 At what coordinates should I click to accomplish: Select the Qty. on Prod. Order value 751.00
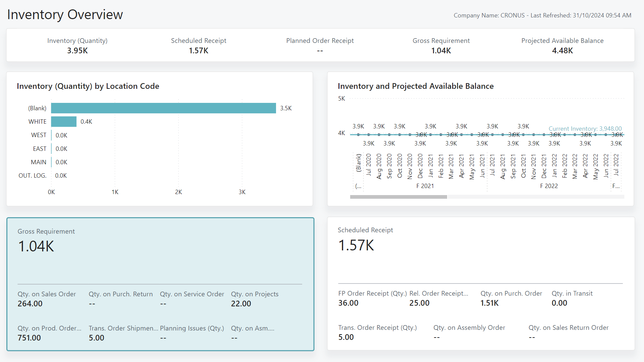(29, 338)
